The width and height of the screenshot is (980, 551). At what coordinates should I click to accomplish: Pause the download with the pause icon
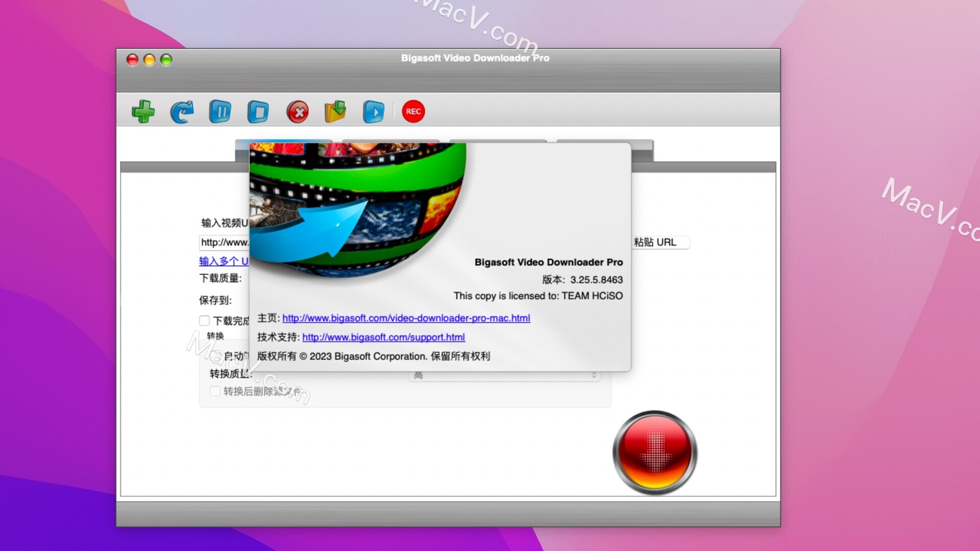(x=220, y=111)
